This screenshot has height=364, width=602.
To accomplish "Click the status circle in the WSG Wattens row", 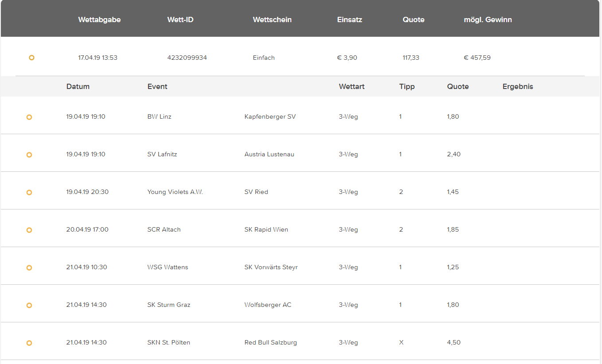I will coord(29,267).
